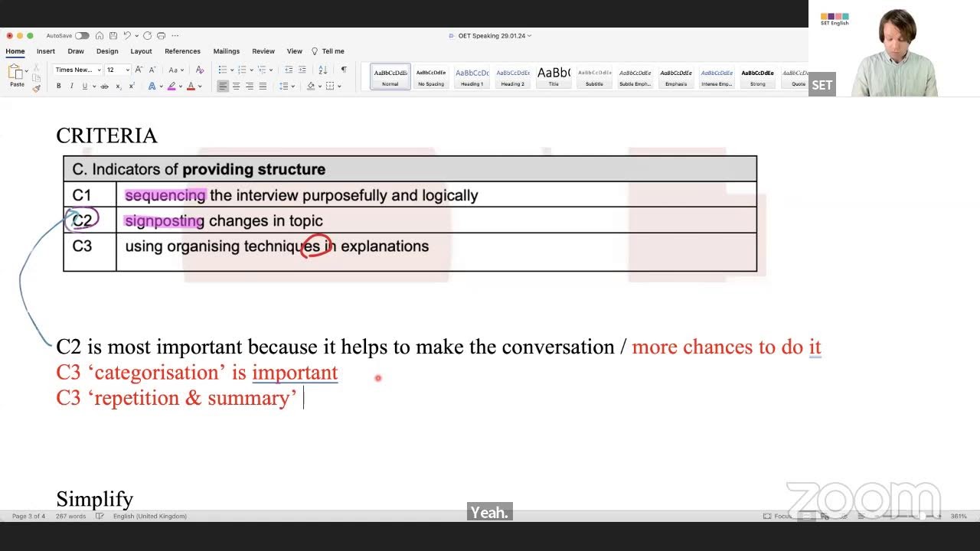Open the References ribbon tab
The width and height of the screenshot is (980, 551).
[x=182, y=51]
